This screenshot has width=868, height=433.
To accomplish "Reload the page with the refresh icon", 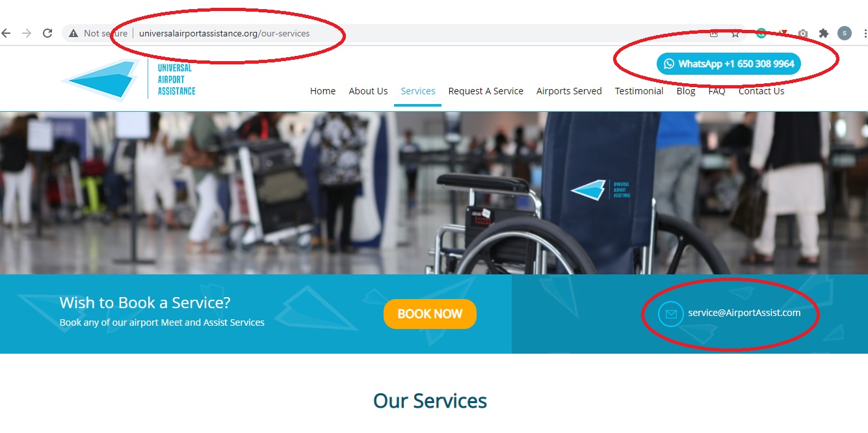I will pos(47,33).
